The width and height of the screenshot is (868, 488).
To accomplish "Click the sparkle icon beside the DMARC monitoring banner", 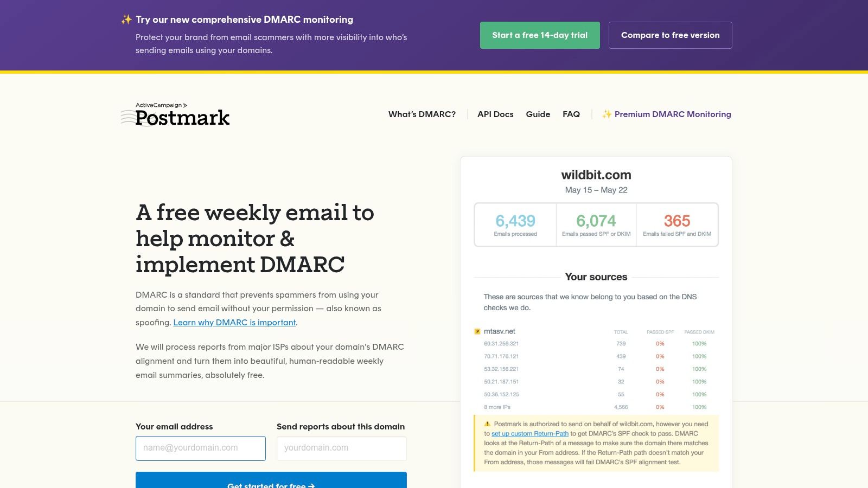I will coord(126,20).
